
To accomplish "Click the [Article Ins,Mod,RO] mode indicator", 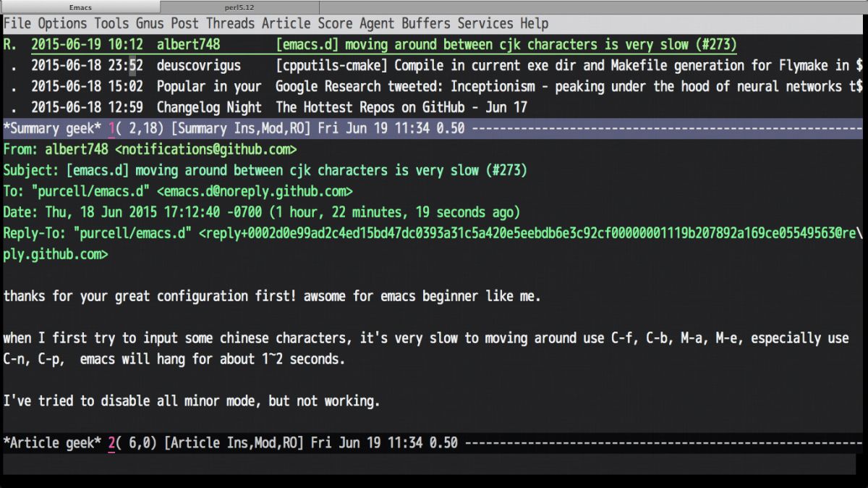I will (x=234, y=442).
